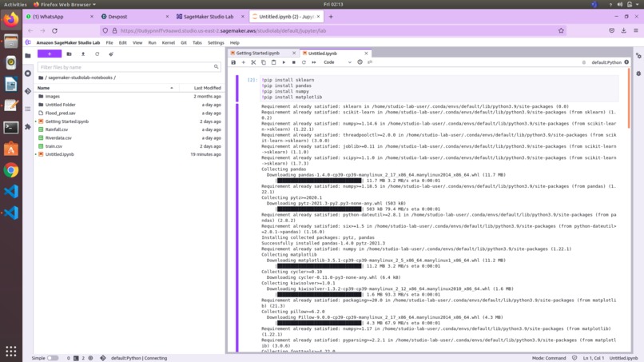This screenshot has width=644, height=362.
Task: Click the pip install code cell editor
Action: coord(439,89)
